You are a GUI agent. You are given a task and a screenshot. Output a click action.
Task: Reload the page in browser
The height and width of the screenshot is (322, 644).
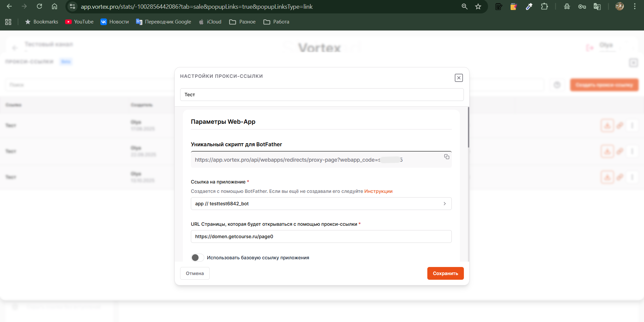pos(39,6)
